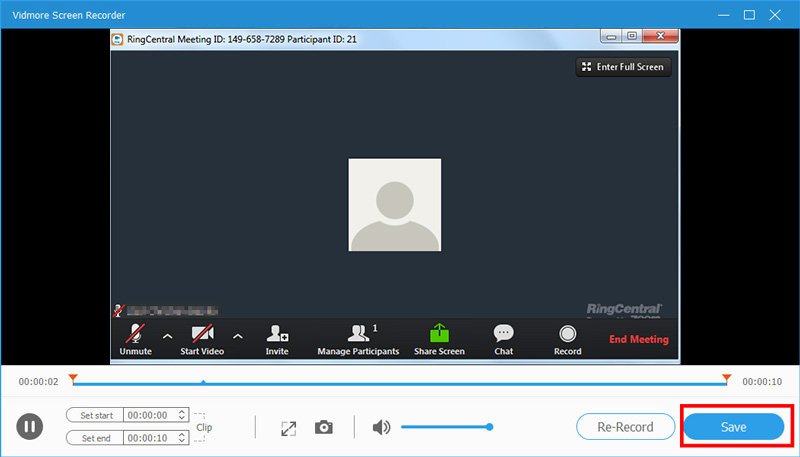Viewport: 800px width, 457px height.
Task: Pause the recording preview playback
Action: [x=30, y=427]
